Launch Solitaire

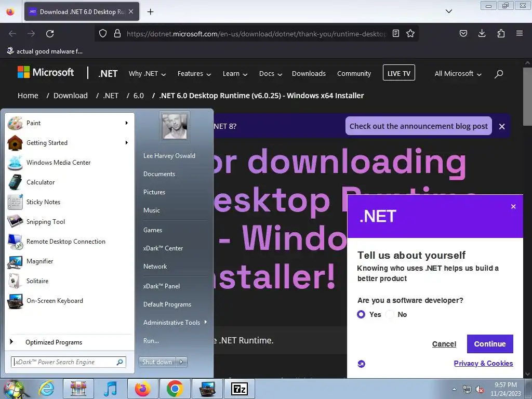pos(70,281)
